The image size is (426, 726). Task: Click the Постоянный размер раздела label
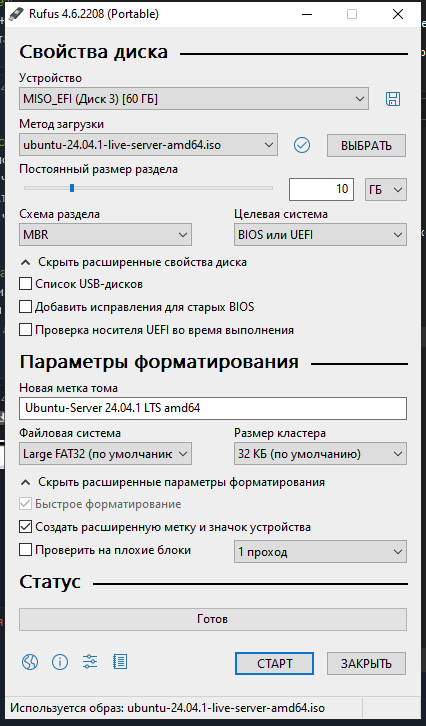[99, 169]
